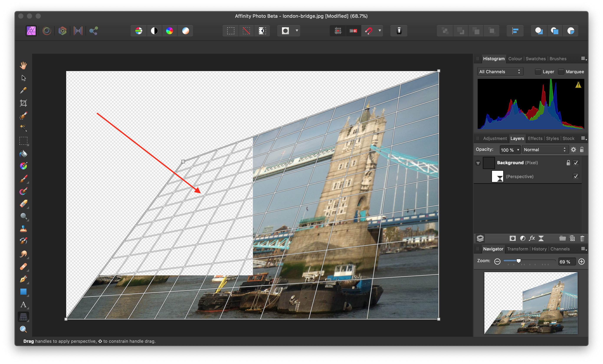Expand the Background pixel layer
The width and height of the screenshot is (603, 364).
click(478, 163)
